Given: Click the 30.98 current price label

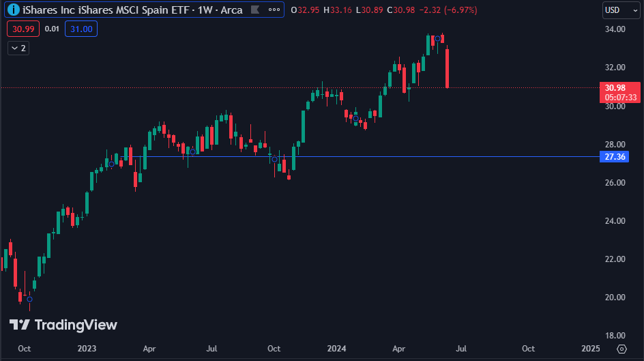Looking at the screenshot, I should [x=619, y=92].
